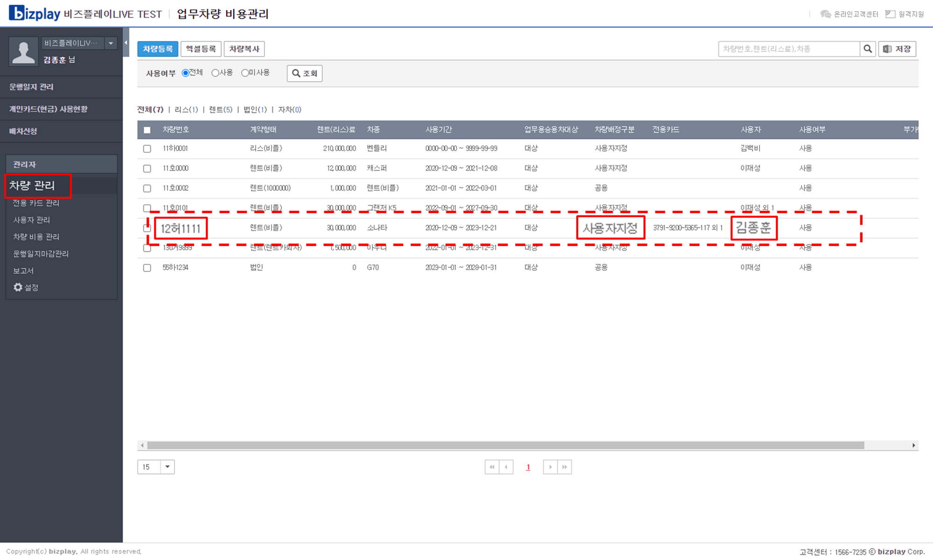This screenshot has height=560, width=933.
Task: Click the car model cell G70
Action: pos(373,267)
